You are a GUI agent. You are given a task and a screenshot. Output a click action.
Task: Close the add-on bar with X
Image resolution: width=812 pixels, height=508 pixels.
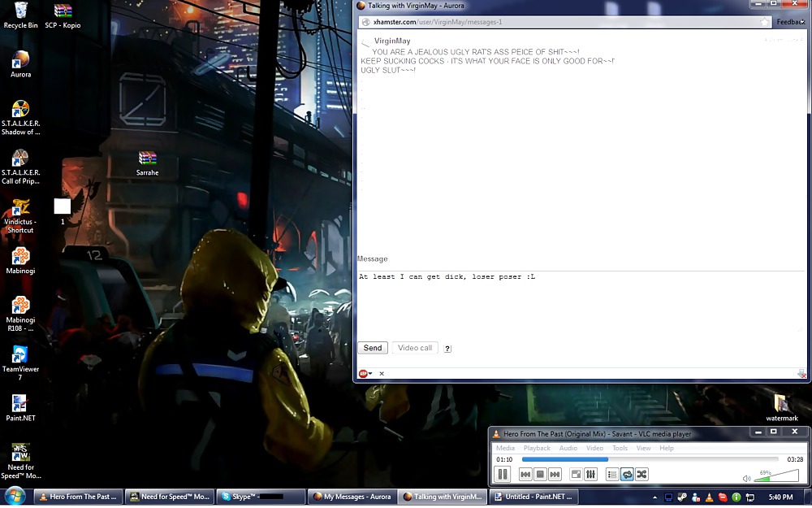382,373
